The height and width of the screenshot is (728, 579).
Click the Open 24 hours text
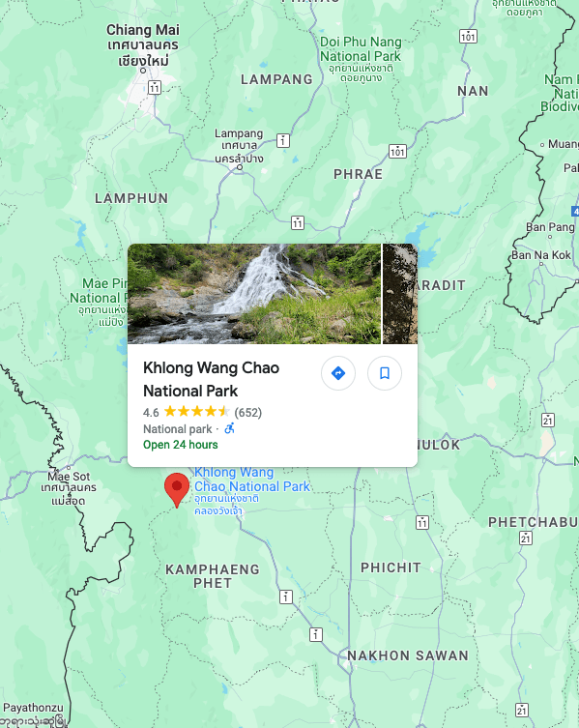point(180,445)
